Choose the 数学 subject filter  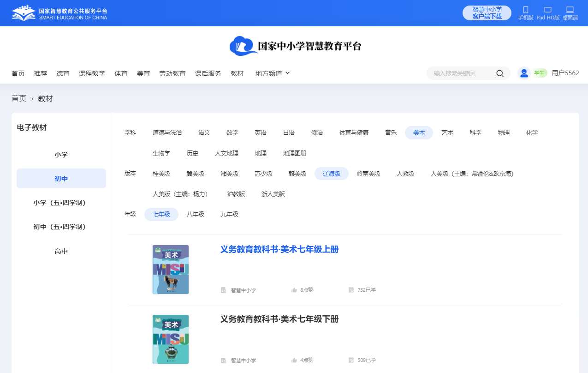pyautogui.click(x=232, y=133)
